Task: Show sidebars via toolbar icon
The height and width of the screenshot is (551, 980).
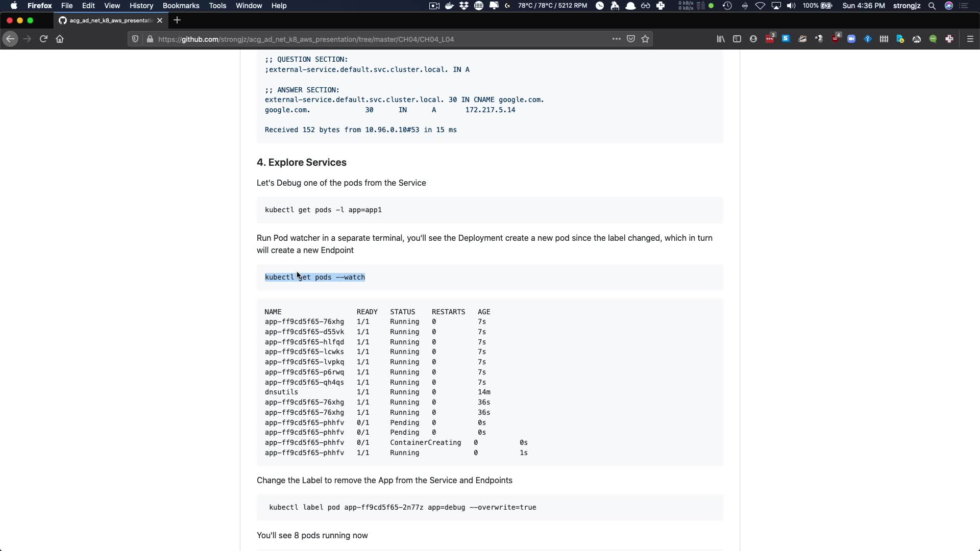Action: tap(737, 39)
